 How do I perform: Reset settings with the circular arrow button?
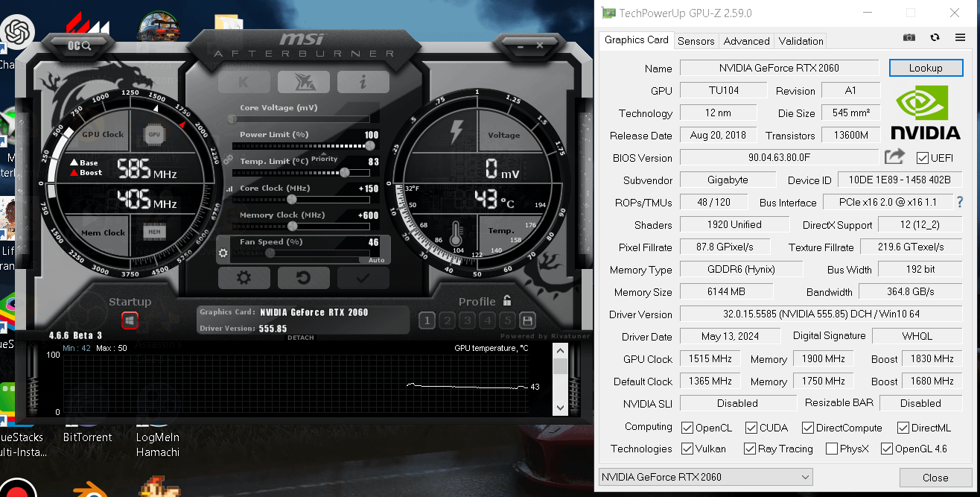click(303, 278)
